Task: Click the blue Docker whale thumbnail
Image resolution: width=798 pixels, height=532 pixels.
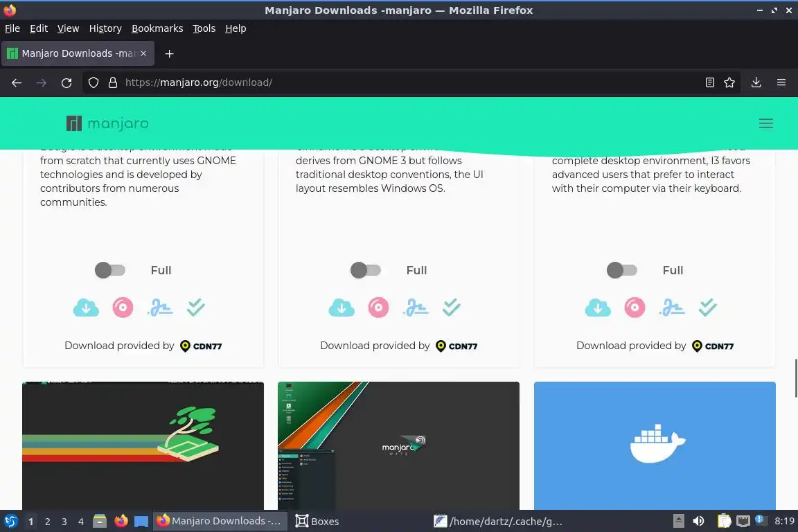Action: 655,445
